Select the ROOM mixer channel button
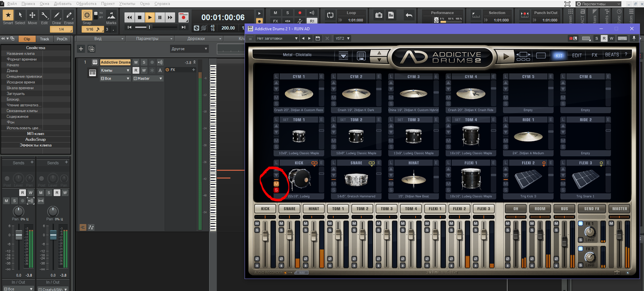 point(540,209)
